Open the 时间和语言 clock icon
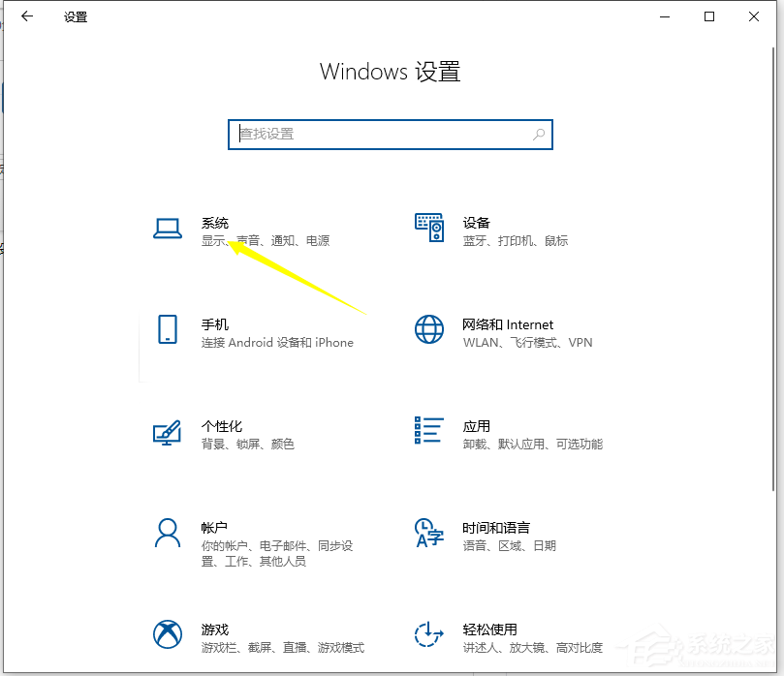The width and height of the screenshot is (784, 676). point(429,533)
